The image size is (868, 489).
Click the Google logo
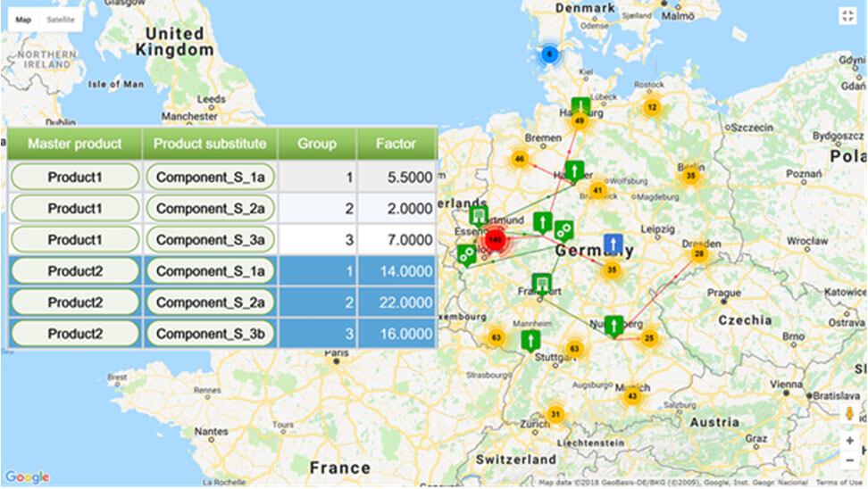[x=27, y=477]
